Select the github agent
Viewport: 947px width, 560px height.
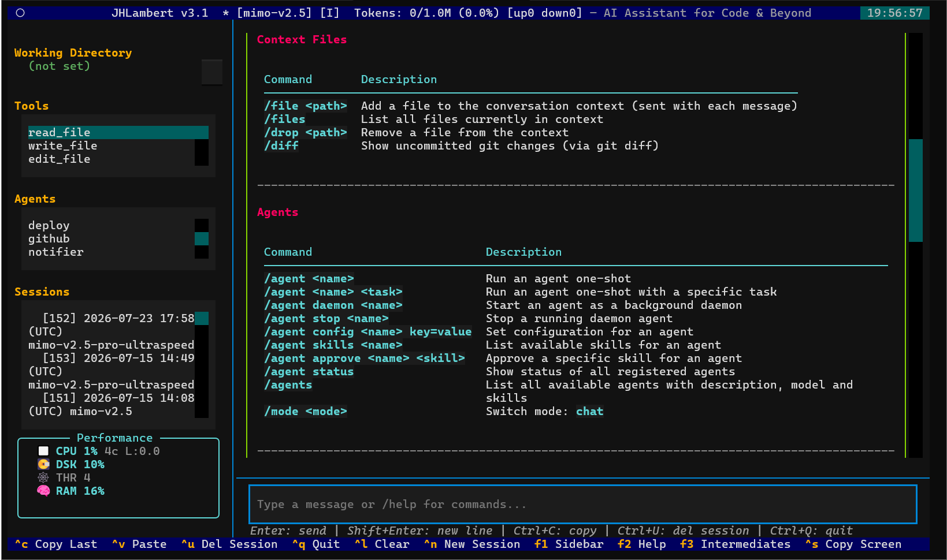[x=111, y=238]
